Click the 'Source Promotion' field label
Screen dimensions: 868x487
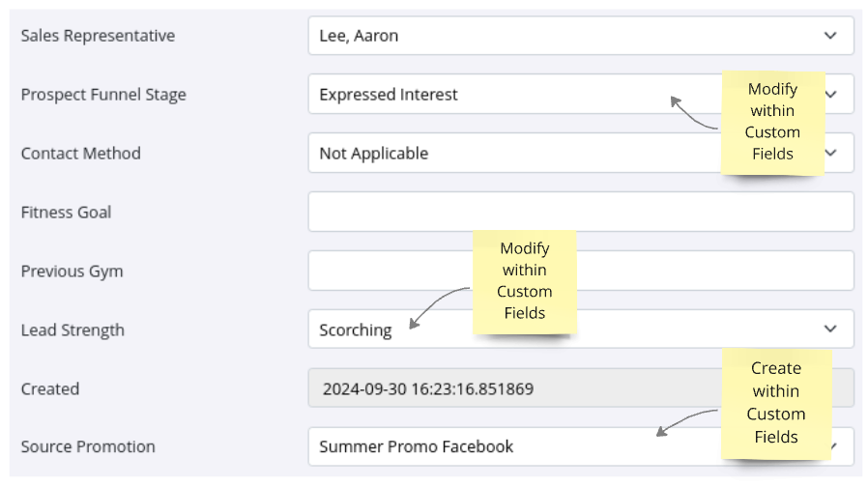(88, 446)
